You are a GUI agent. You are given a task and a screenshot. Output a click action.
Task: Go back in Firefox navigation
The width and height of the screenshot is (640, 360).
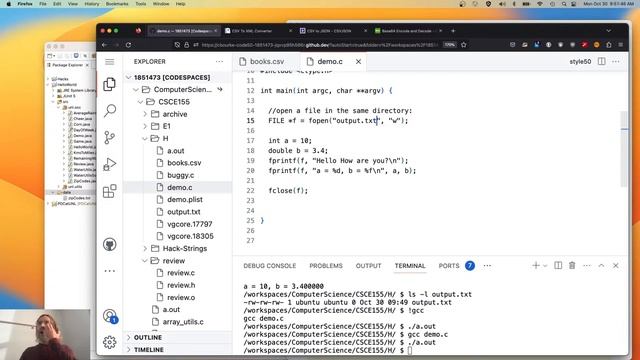pyautogui.click(x=104, y=45)
